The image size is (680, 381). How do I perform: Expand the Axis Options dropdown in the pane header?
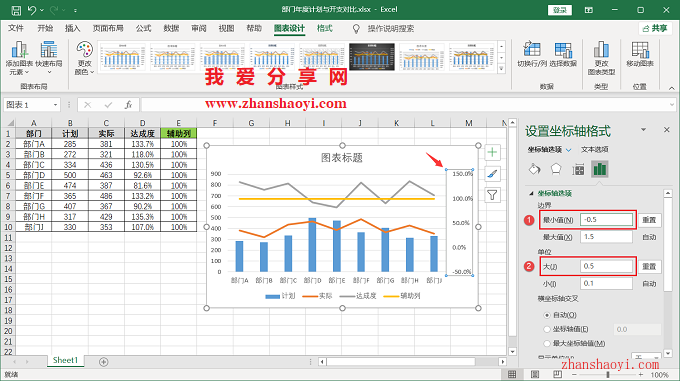pyautogui.click(x=569, y=150)
